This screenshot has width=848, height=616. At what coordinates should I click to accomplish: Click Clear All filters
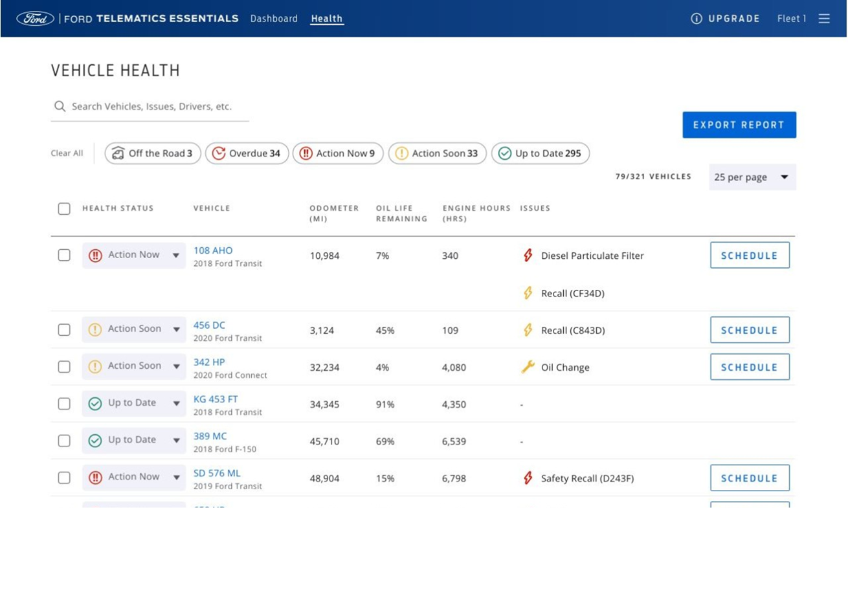pyautogui.click(x=67, y=153)
